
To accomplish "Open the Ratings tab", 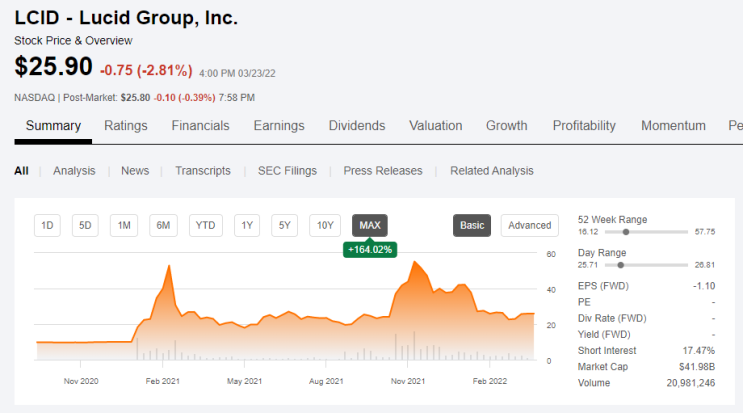I will tap(126, 126).
